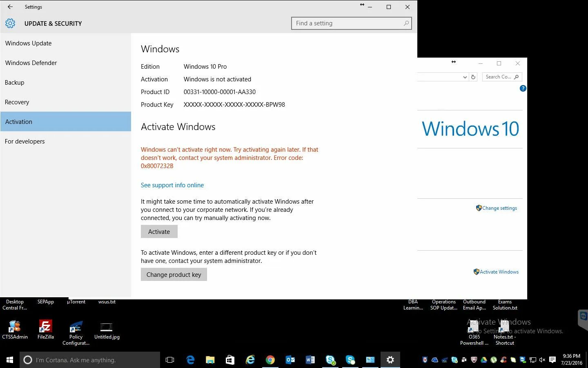The width and height of the screenshot is (588, 368).
Task: Select the Operations SOP Updat... desktop label
Action: coord(444,305)
